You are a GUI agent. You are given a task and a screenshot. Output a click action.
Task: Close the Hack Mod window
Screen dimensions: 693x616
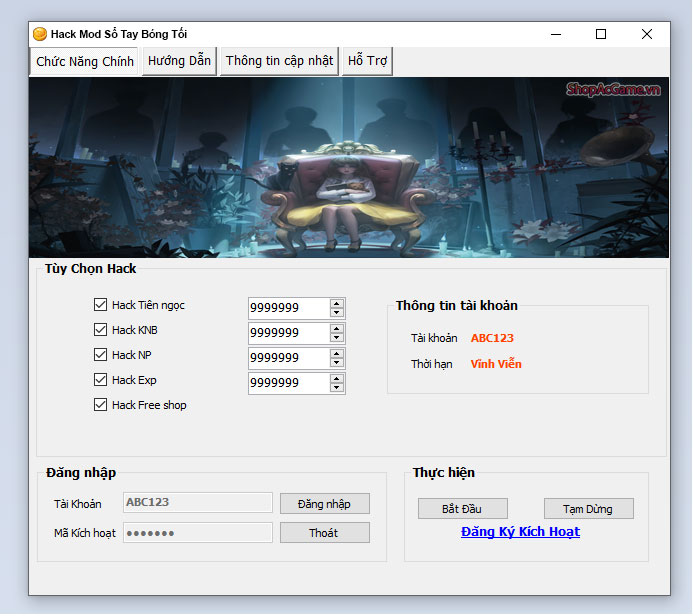click(647, 34)
